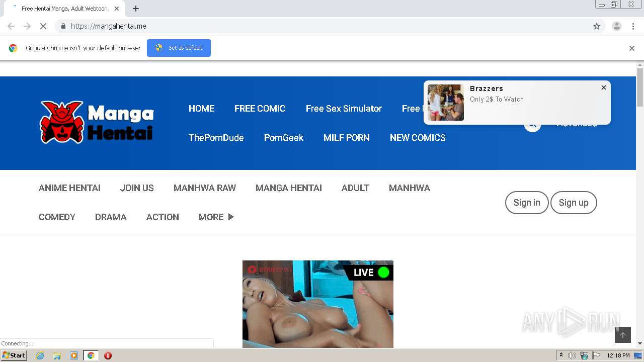
Task: Expand the MORE genres dropdown
Action: click(216, 217)
